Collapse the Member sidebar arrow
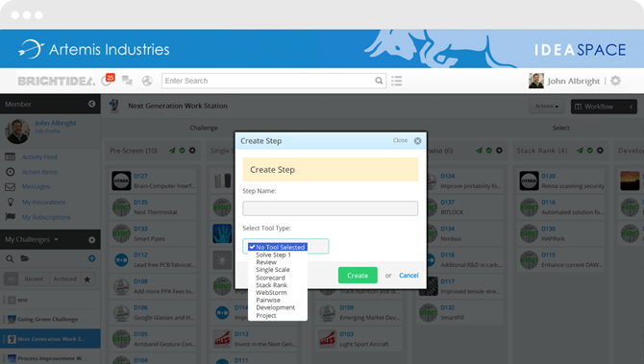The height and width of the screenshot is (364, 644). (x=91, y=104)
